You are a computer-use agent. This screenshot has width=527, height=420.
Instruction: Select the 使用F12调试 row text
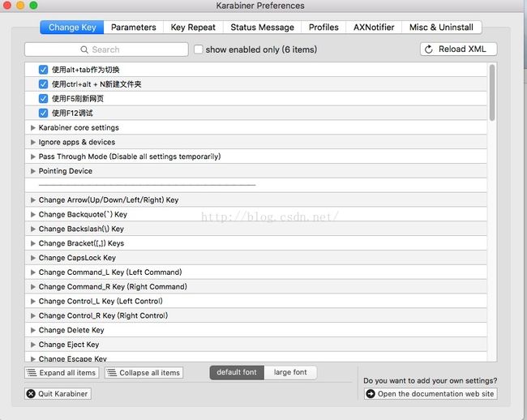coord(72,113)
